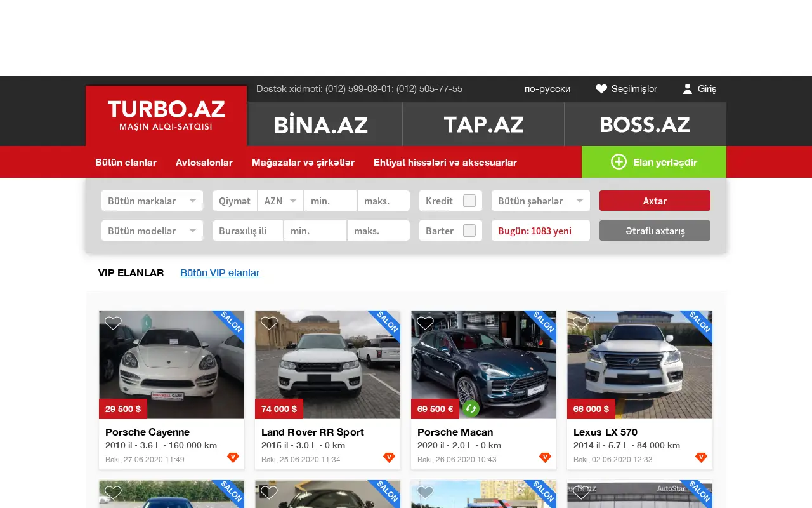Select Mağazalar və şirkətlər
Image resolution: width=812 pixels, height=508 pixels.
[x=303, y=162]
